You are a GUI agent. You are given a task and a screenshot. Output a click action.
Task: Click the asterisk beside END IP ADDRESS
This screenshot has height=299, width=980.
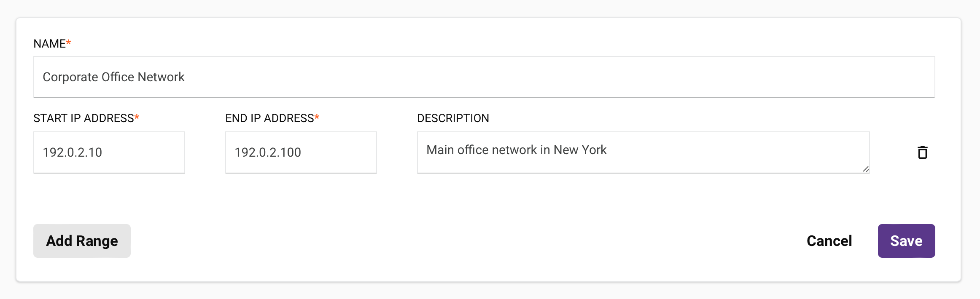point(317,117)
